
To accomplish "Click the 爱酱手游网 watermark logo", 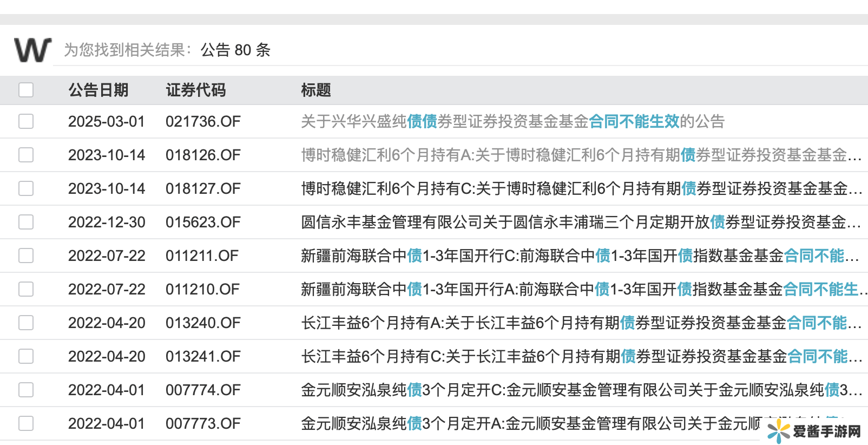I will (814, 431).
